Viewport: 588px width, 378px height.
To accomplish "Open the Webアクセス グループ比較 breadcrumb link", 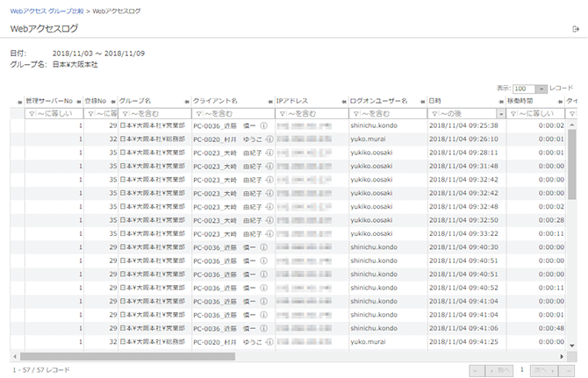I will pos(47,11).
